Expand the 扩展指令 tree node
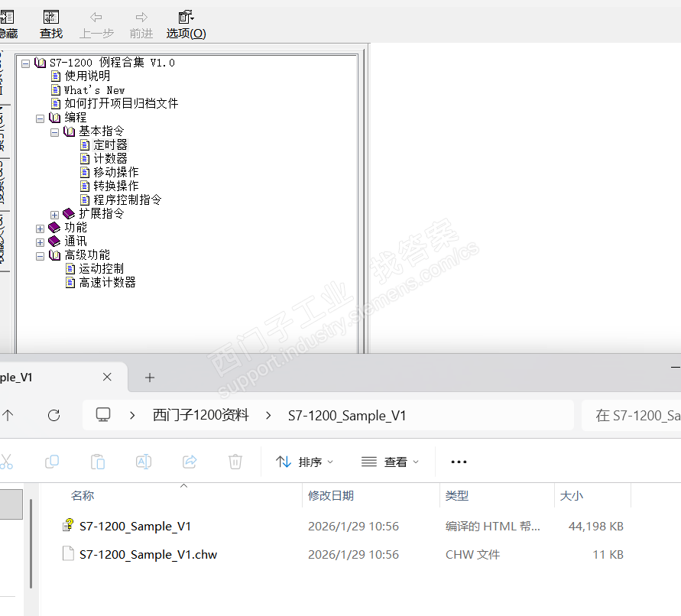This screenshot has height=616, width=681. click(x=54, y=215)
